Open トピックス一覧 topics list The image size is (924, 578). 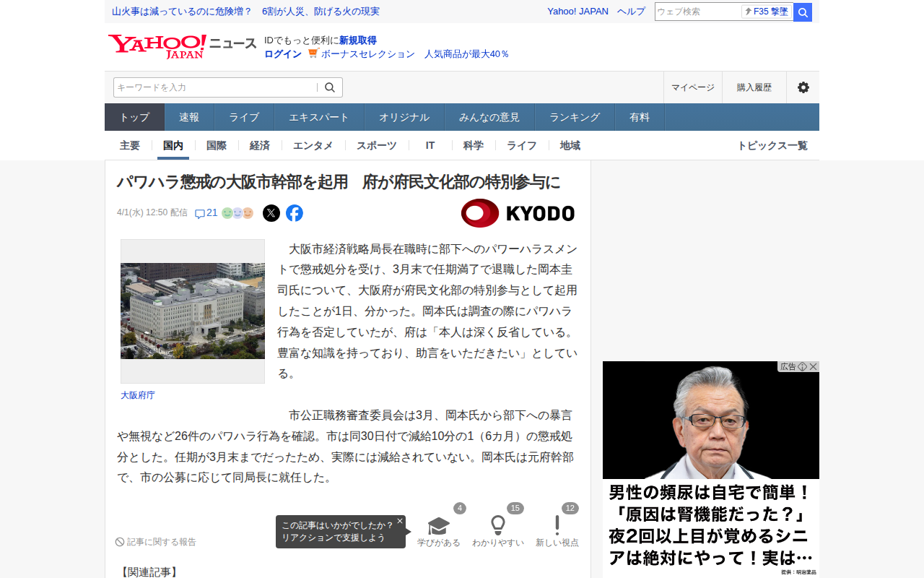[x=772, y=145]
